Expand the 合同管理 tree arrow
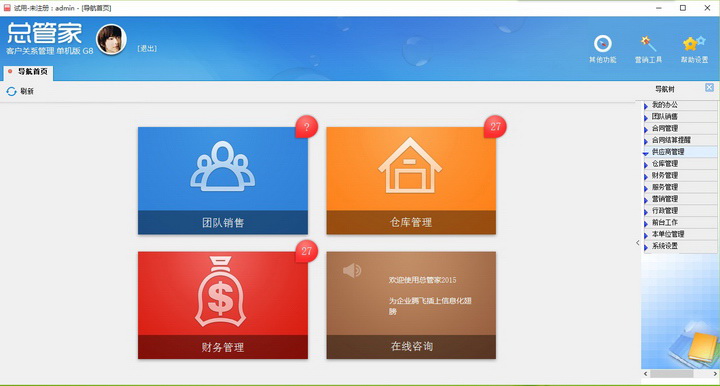 pos(646,130)
